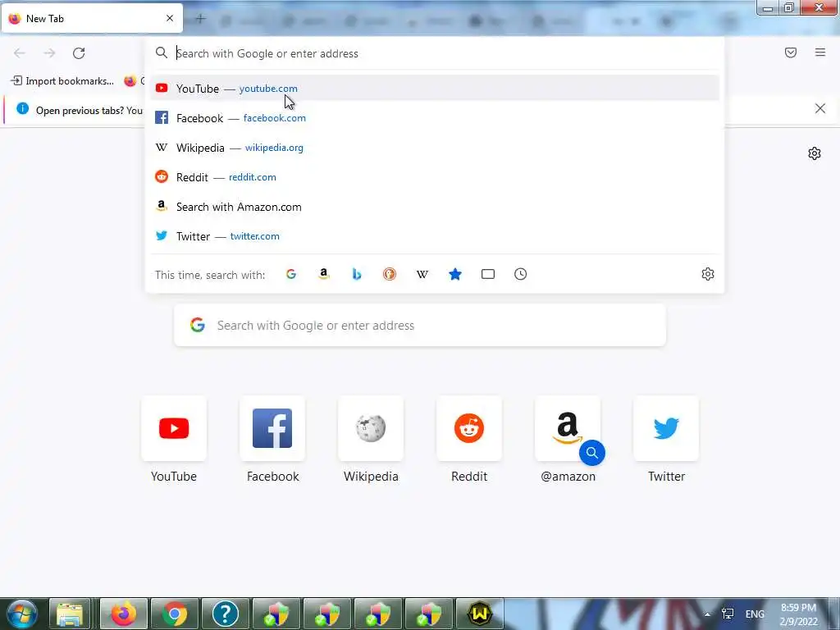The height and width of the screenshot is (630, 840).
Task: Choose Reddit suggestion in address dropdown
Action: [x=435, y=177]
